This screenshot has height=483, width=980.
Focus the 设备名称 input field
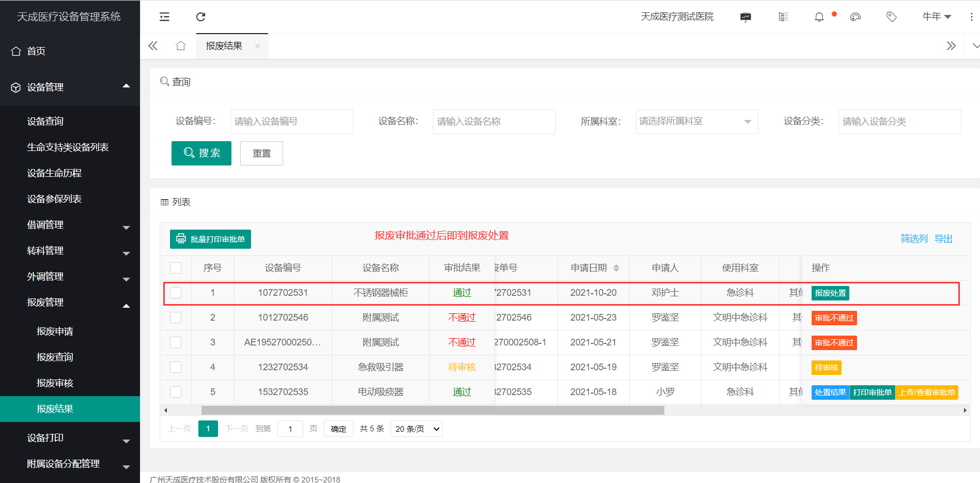[494, 122]
